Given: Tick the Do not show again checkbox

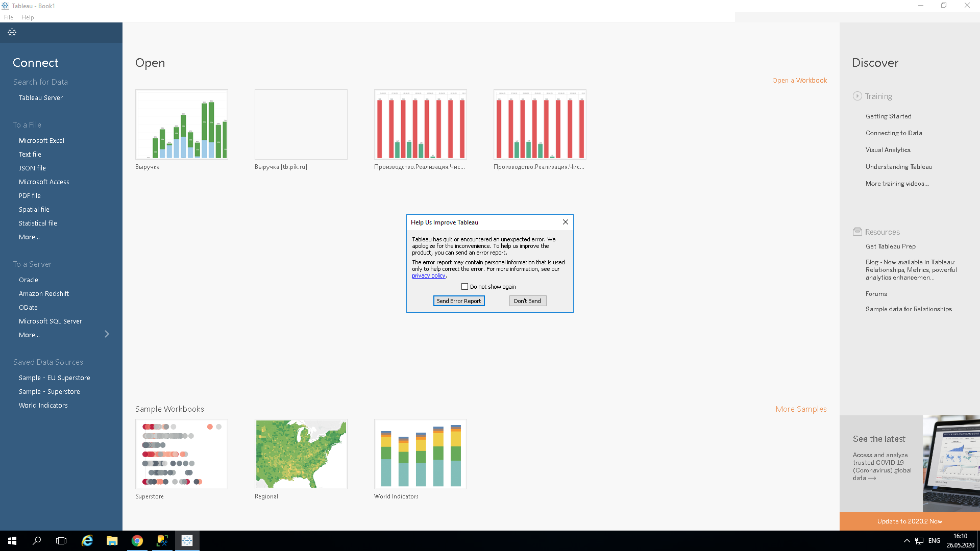Looking at the screenshot, I should pyautogui.click(x=464, y=287).
